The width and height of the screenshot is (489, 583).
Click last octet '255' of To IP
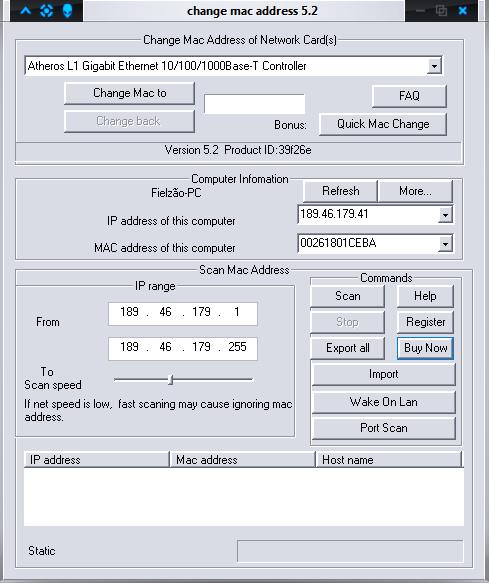pyautogui.click(x=237, y=347)
